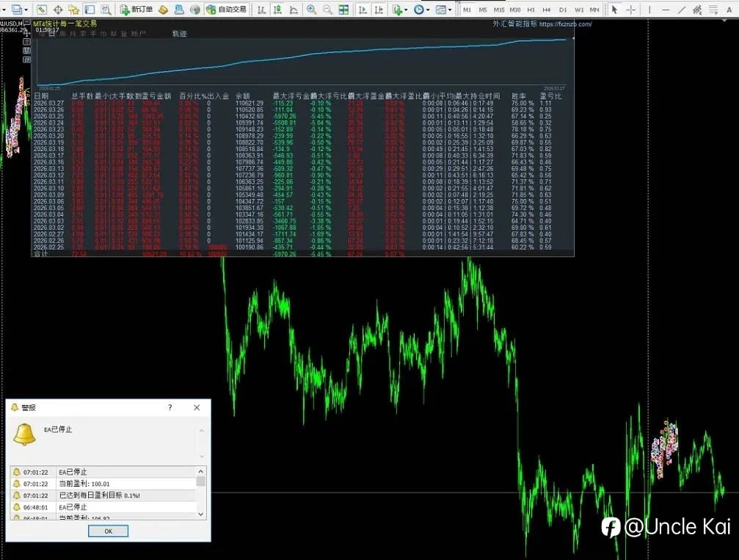Select the Fibonacci retracement tool
This screenshot has height=560, width=739.
point(713,10)
